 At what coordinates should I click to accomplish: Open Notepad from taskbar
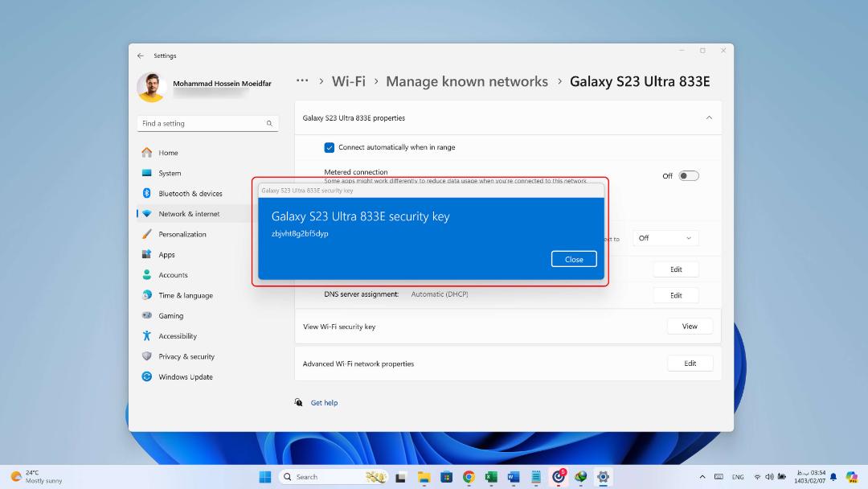click(536, 477)
